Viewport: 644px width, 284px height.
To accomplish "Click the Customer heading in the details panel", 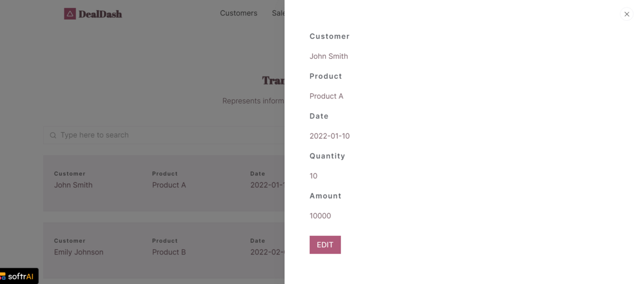I will (330, 36).
